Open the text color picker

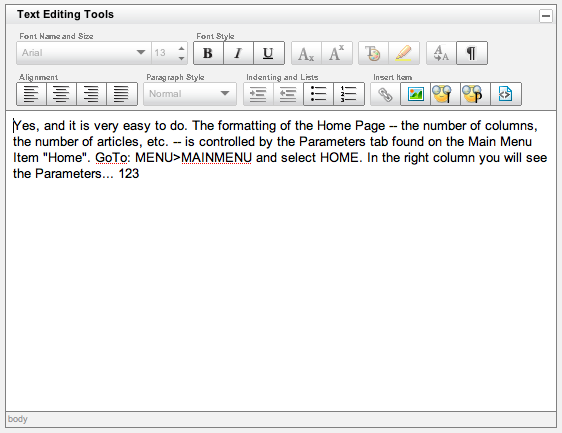pyautogui.click(x=373, y=53)
